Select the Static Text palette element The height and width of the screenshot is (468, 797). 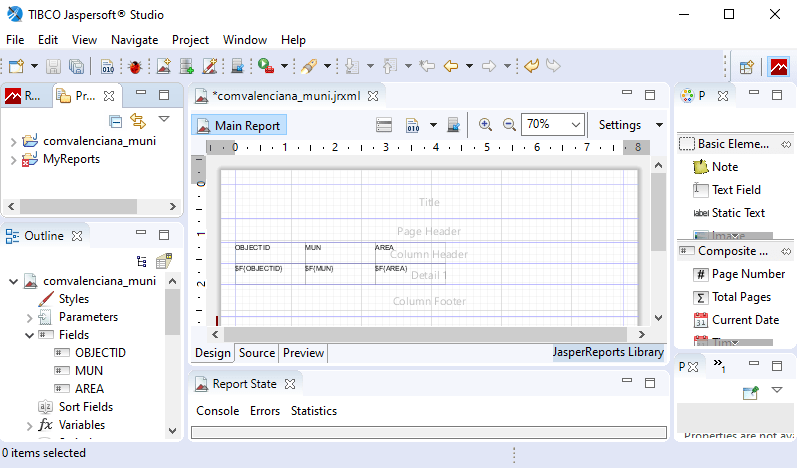pos(738,213)
